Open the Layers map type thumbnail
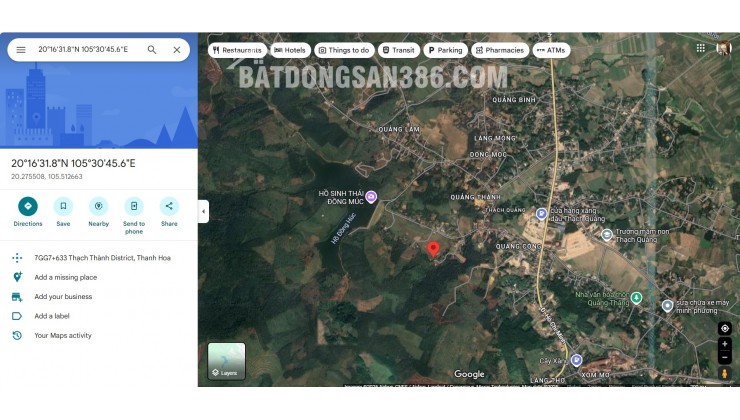 [x=227, y=361]
